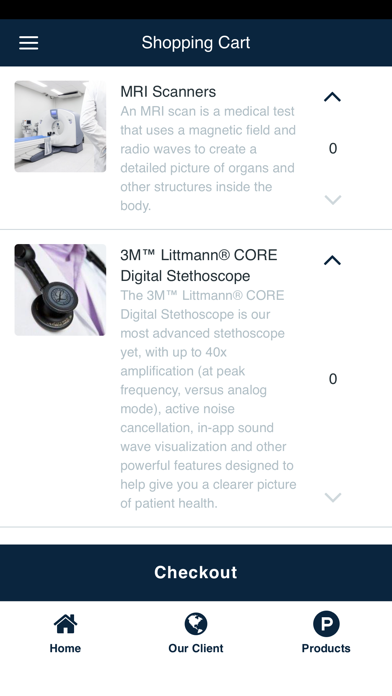
Task: Tap the MRI Scanners quantity value
Action: click(333, 148)
